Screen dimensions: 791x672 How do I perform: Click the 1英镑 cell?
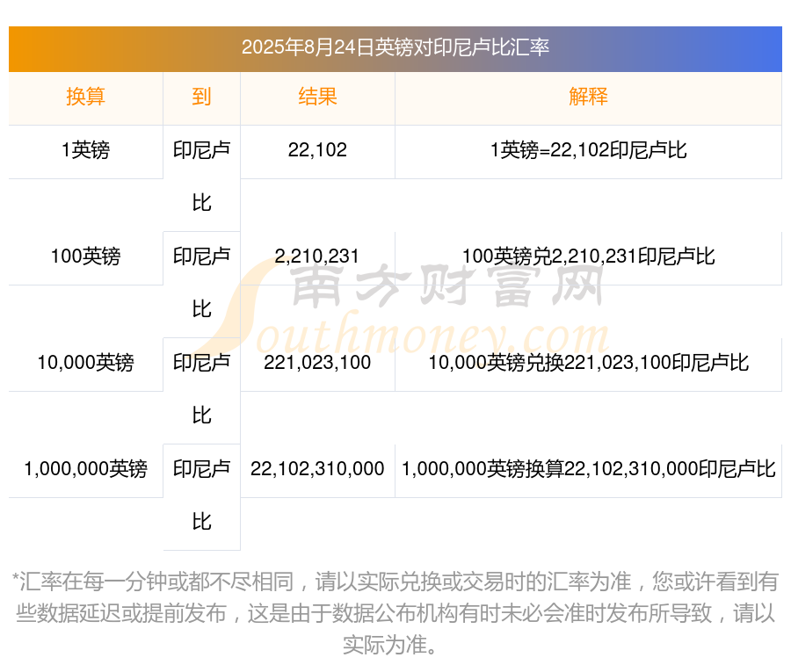(86, 150)
